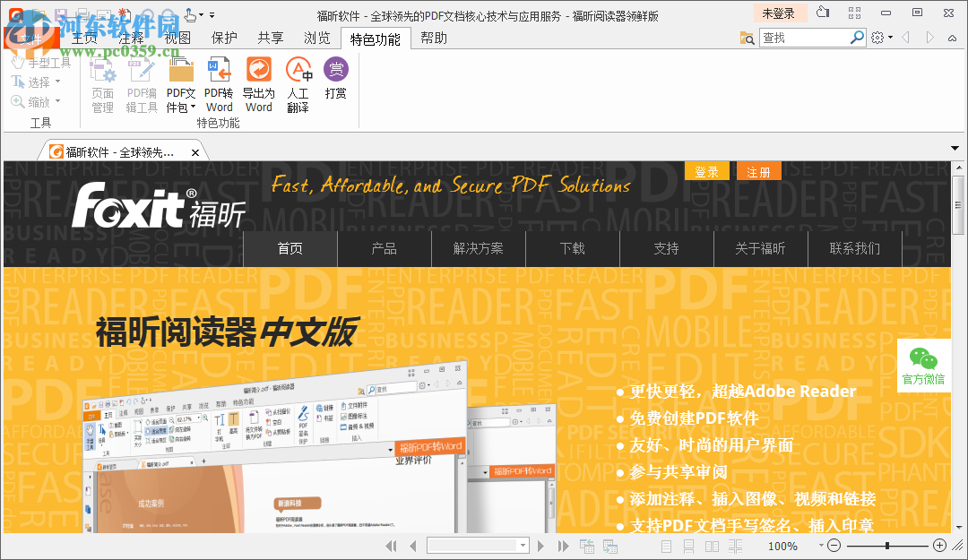Switch to the 共享 ribbon tab
Viewport: 968px width, 560px height.
click(271, 39)
